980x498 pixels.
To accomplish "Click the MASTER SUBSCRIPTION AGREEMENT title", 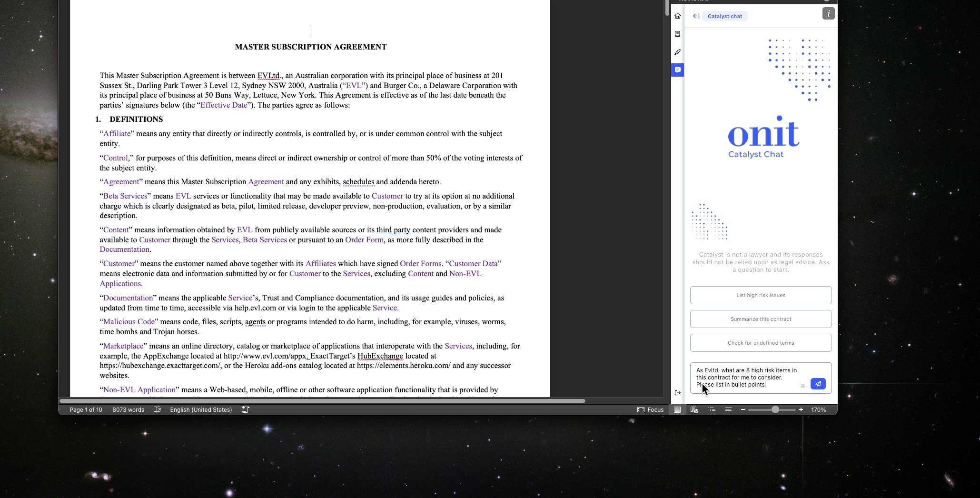I will (311, 47).
